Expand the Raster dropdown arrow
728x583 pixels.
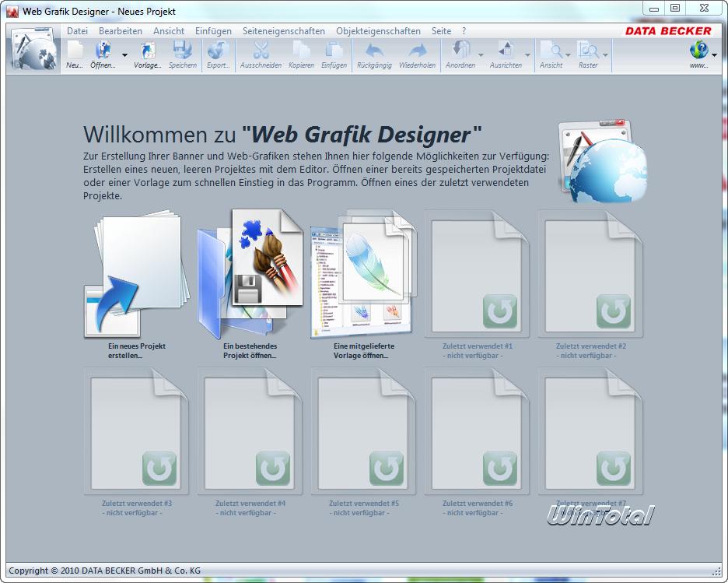(x=605, y=54)
